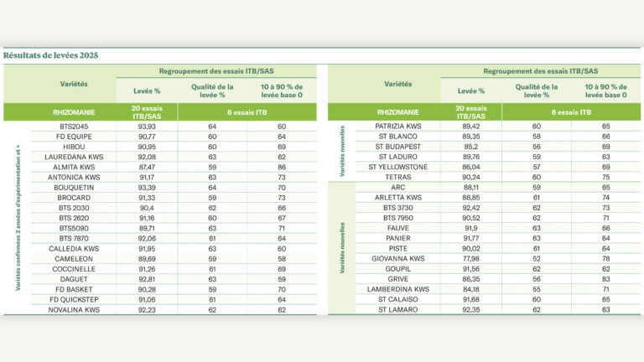Select ST LAMARO variety name

[398, 309]
